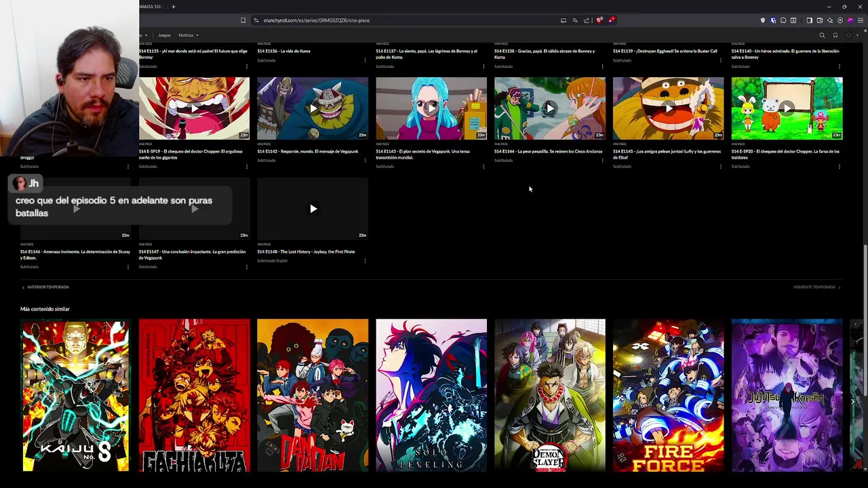Expand the Noticias dropdown menu
868x488 pixels.
pyautogui.click(x=188, y=35)
